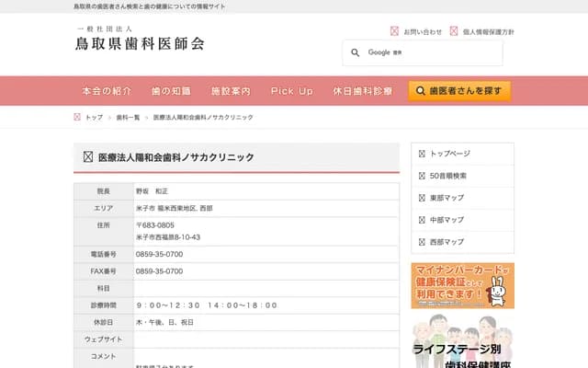The height and width of the screenshot is (368, 588).
Task: Click the FAX番号 row label
Action: [x=104, y=271]
